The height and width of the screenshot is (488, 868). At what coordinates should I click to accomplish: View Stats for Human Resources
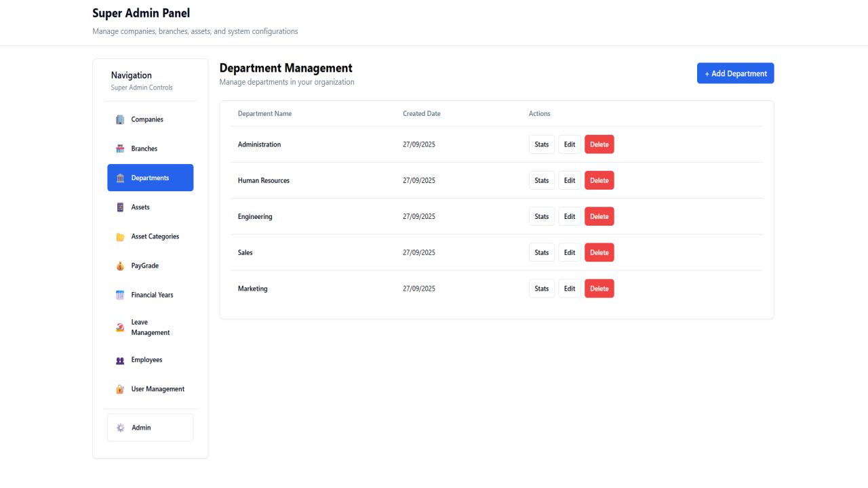tap(542, 180)
